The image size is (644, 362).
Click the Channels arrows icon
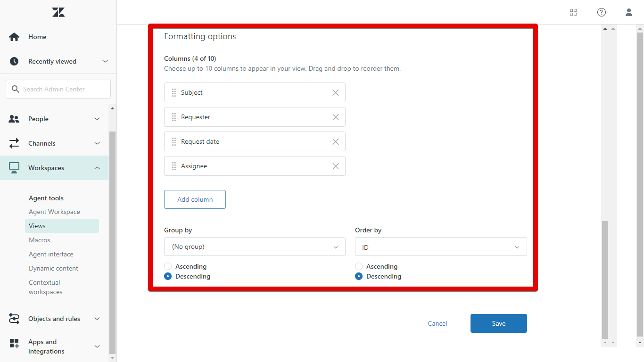click(14, 143)
